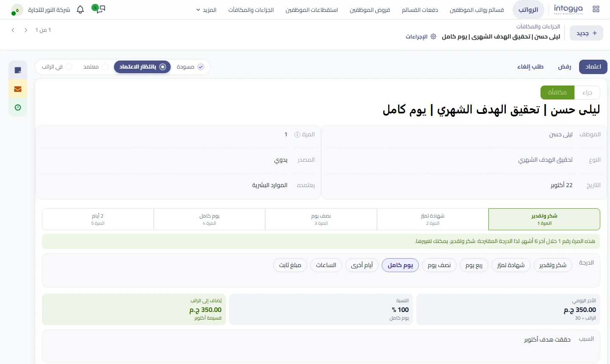This screenshot has height=364, width=610.
Task: Open the apps grid menu icon
Action: click(596, 9)
